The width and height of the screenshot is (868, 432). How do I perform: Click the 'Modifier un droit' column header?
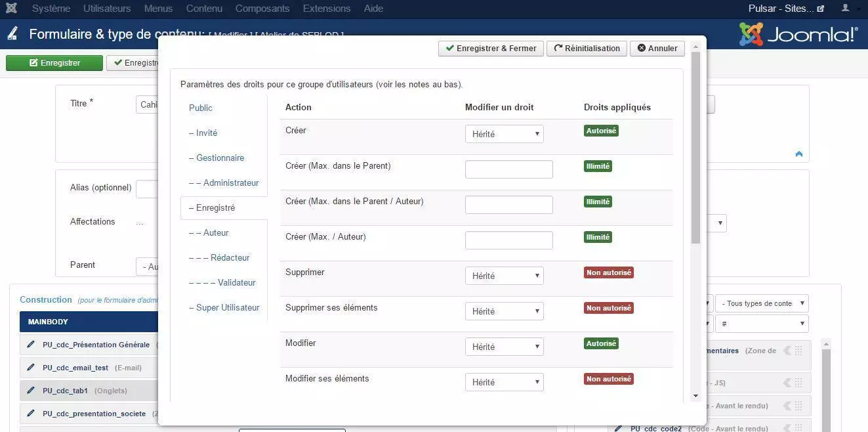(499, 107)
